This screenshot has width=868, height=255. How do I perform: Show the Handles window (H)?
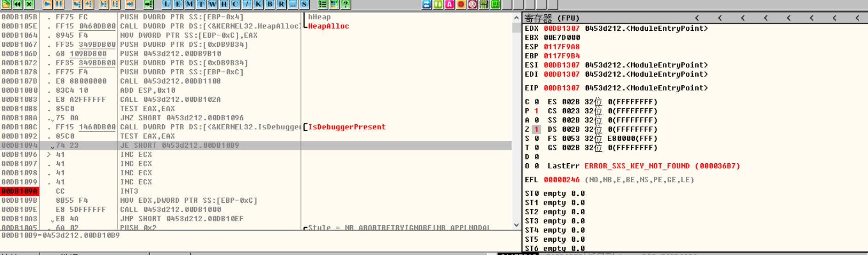[x=224, y=4]
